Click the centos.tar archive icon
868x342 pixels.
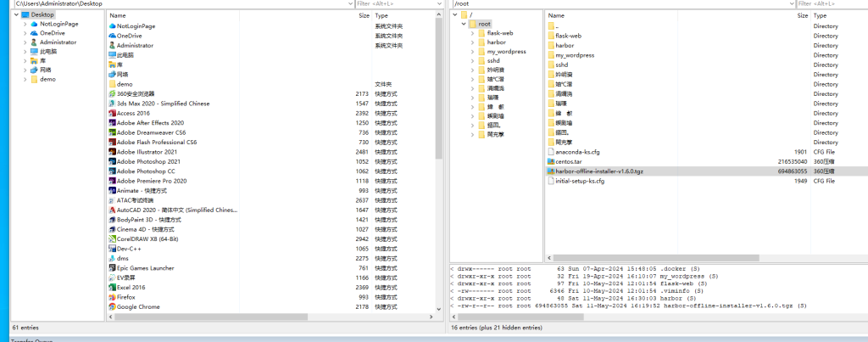pyautogui.click(x=550, y=161)
